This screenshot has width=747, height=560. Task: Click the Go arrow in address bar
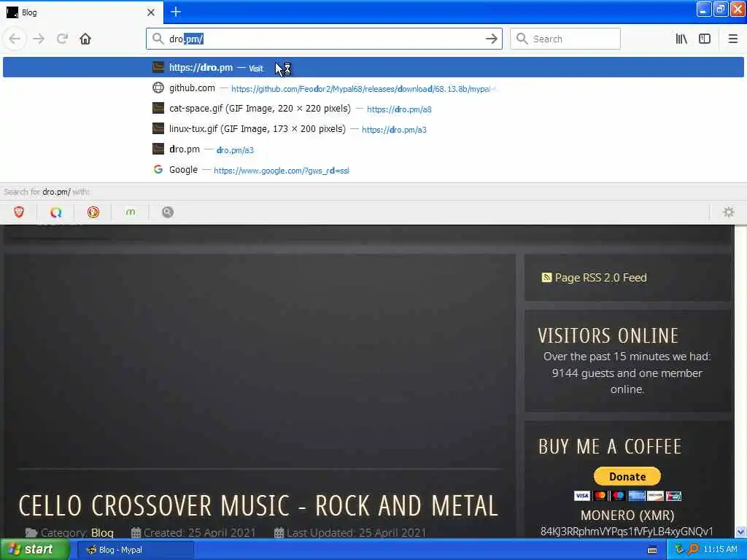pyautogui.click(x=491, y=39)
